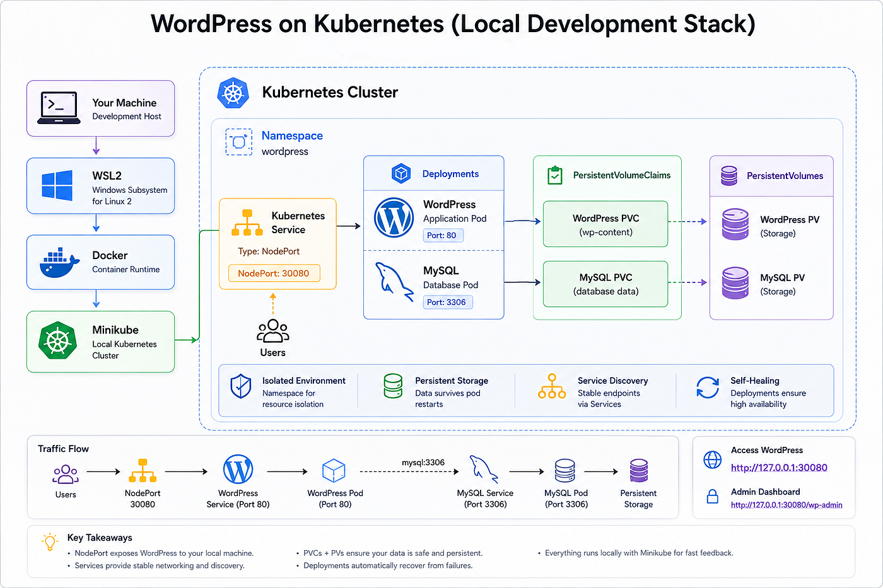
Task: Click the orange Kubernetes Service network icon
Action: click(x=247, y=222)
